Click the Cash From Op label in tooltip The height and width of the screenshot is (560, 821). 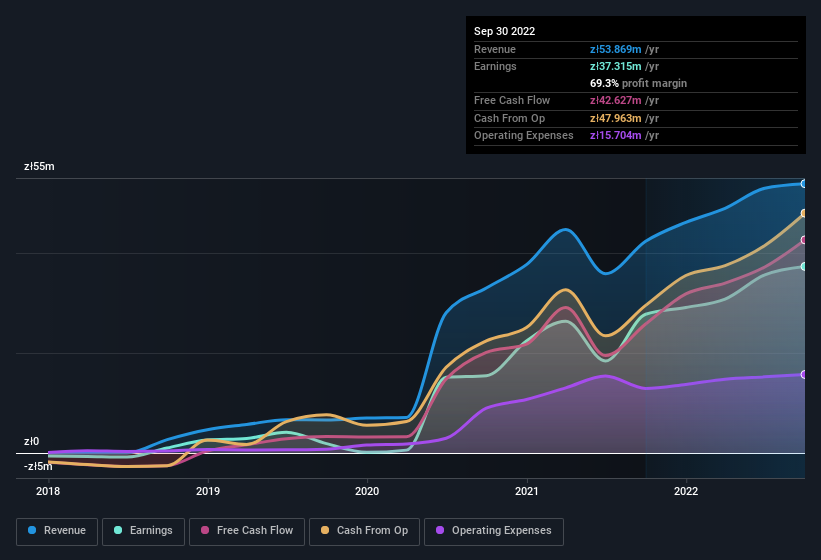coord(509,118)
